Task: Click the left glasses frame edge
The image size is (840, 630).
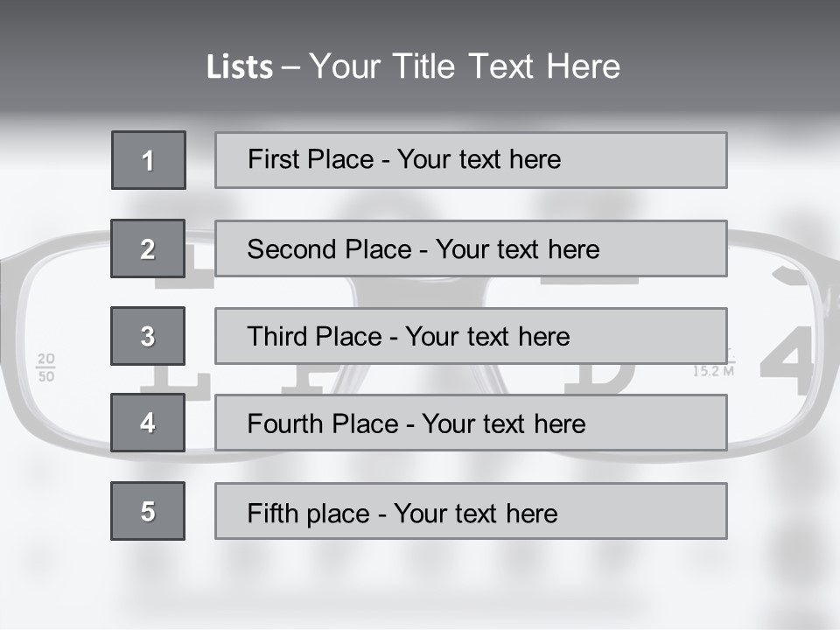Action: click(x=19, y=350)
